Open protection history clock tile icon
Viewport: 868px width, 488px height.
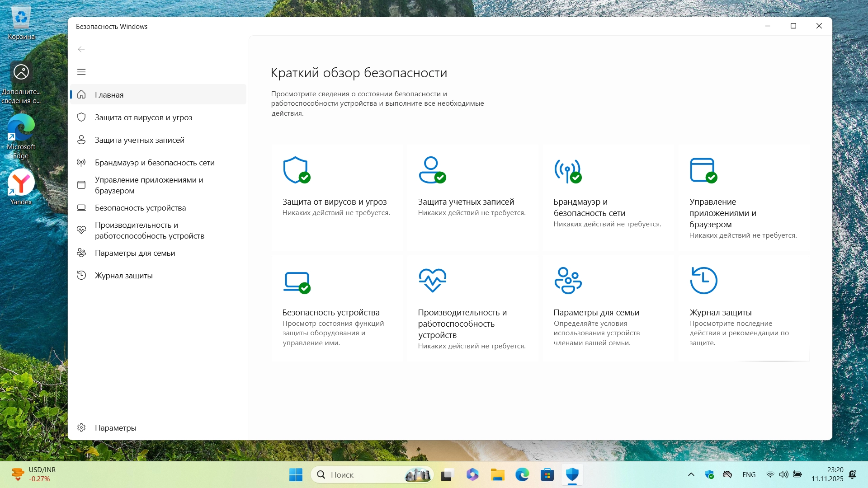703,280
